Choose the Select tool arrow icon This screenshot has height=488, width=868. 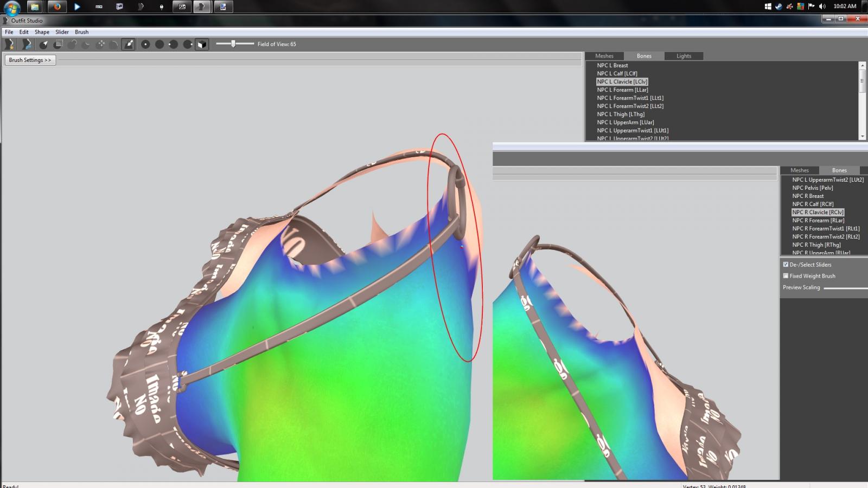(x=44, y=44)
